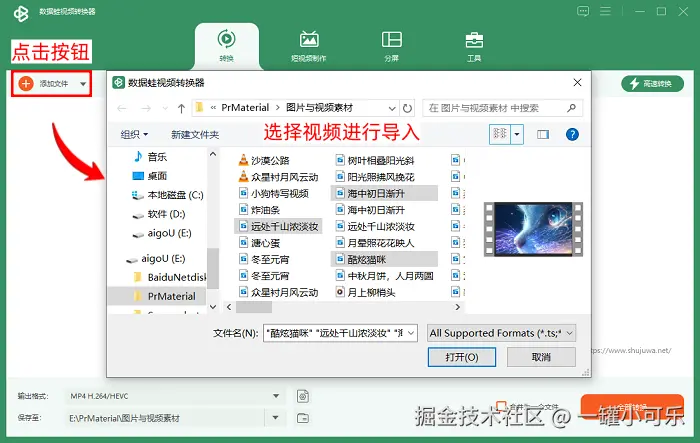Click 新建文件夹 new folder
The height and width of the screenshot is (443, 700).
195,134
